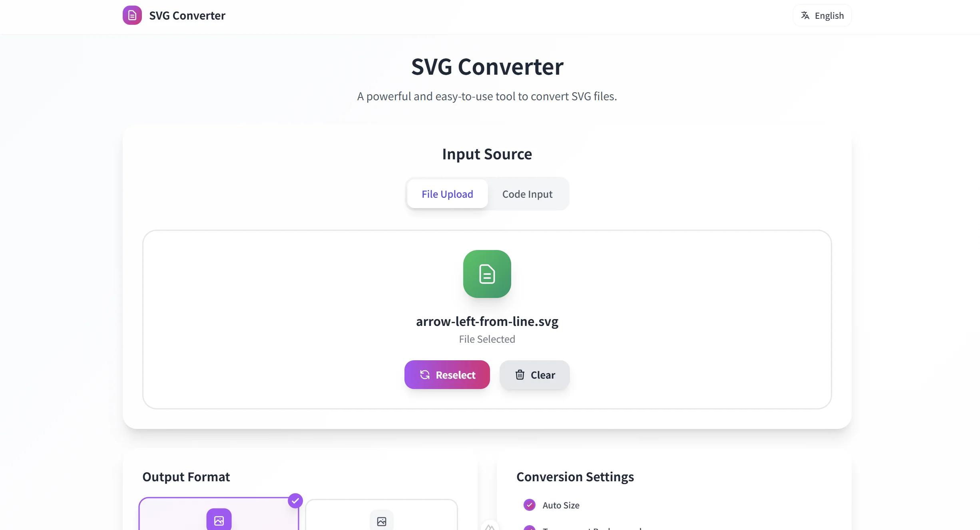Expand the Output Format section
This screenshot has width=980, height=530.
point(186,476)
